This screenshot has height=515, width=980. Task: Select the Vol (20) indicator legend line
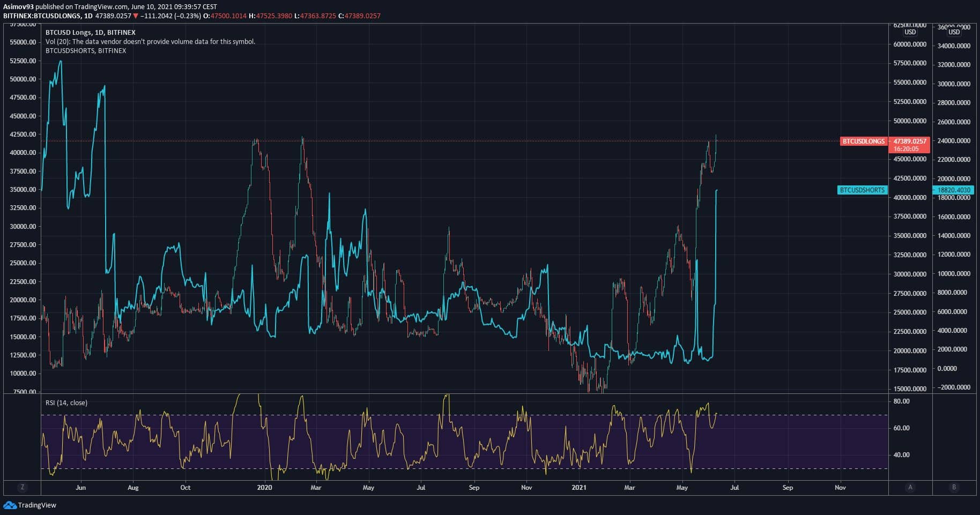tap(151, 42)
